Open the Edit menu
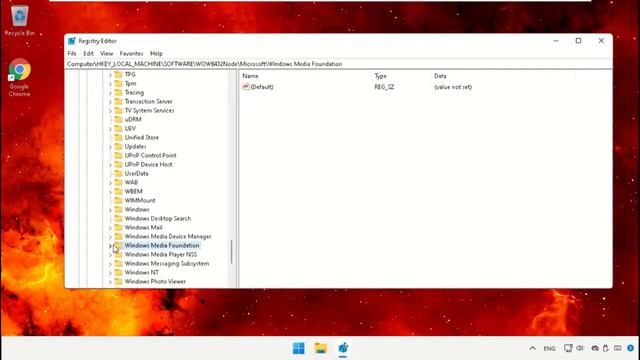Screen dimensions: 640x360 88,53
